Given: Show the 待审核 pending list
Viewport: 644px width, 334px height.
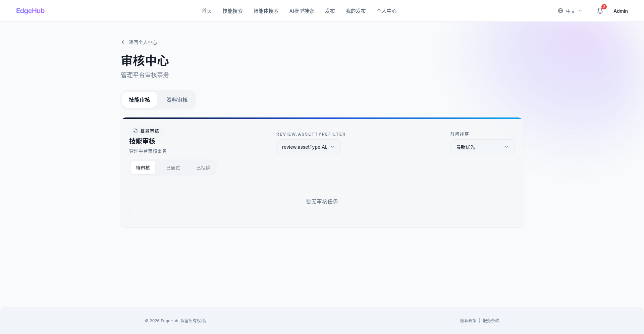Looking at the screenshot, I should point(143,168).
